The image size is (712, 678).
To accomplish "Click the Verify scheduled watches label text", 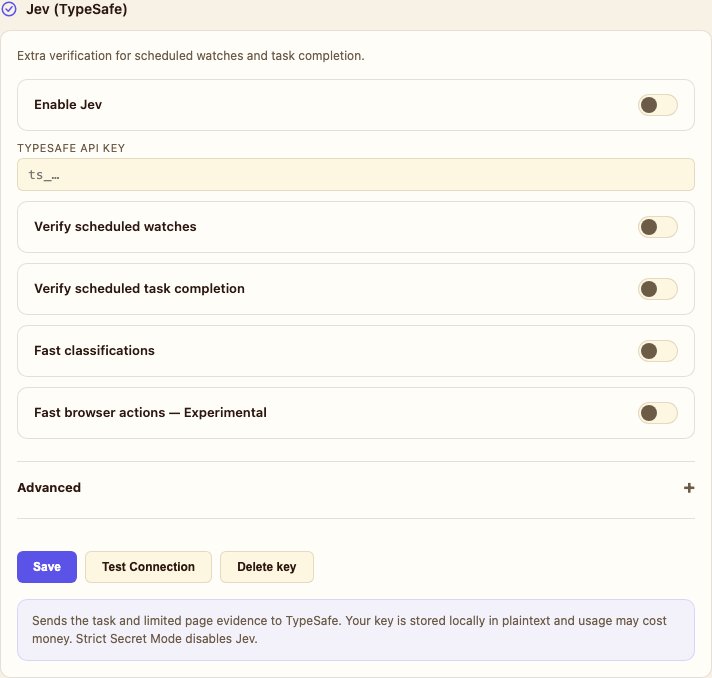I will [115, 227].
